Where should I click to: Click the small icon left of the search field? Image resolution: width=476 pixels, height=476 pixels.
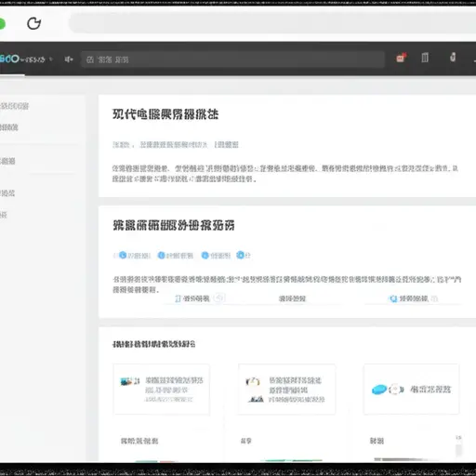pyautogui.click(x=69, y=59)
